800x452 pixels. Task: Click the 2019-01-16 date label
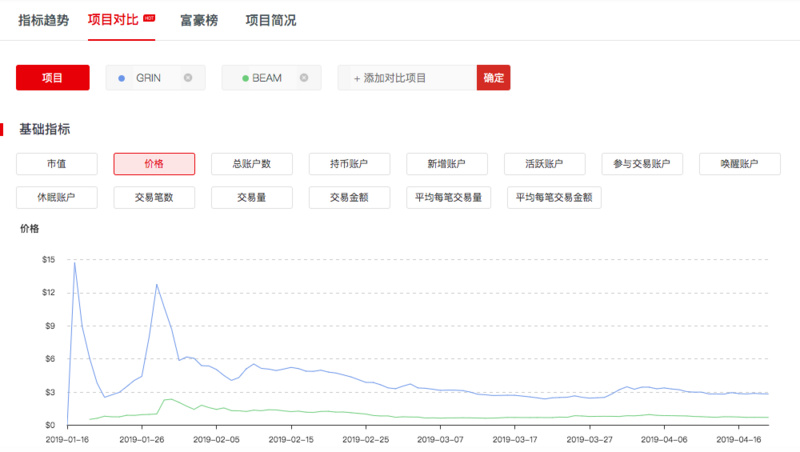pyautogui.click(x=67, y=439)
